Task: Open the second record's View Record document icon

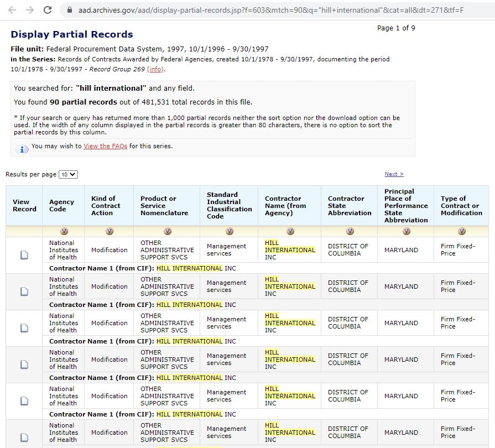Action: (x=24, y=291)
